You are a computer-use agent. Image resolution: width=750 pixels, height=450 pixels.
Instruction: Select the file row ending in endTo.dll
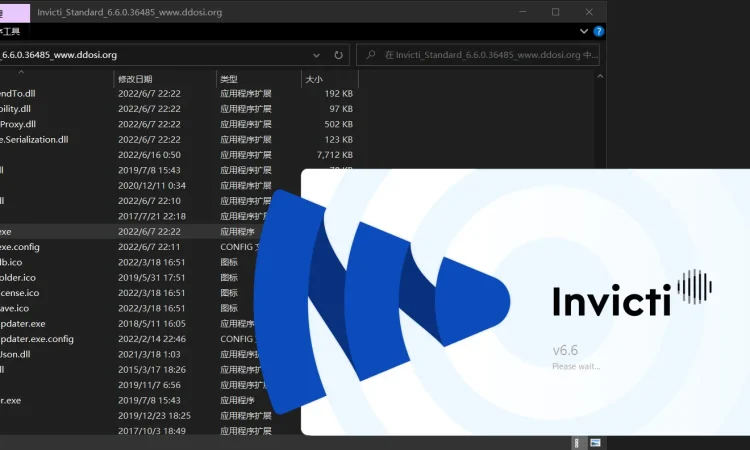coord(179,94)
